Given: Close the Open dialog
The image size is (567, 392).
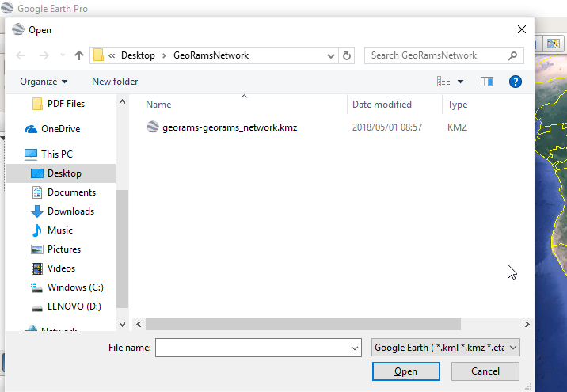Looking at the screenshot, I should (521, 29).
